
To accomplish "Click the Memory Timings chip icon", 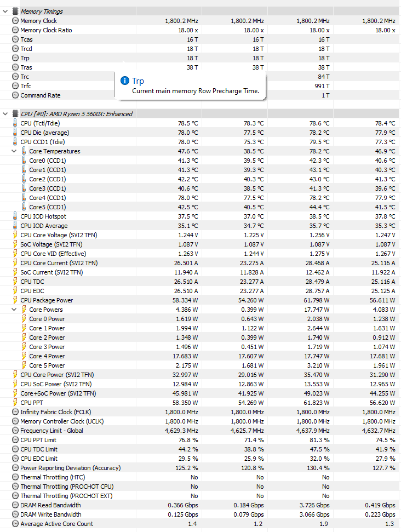I will point(15,11).
